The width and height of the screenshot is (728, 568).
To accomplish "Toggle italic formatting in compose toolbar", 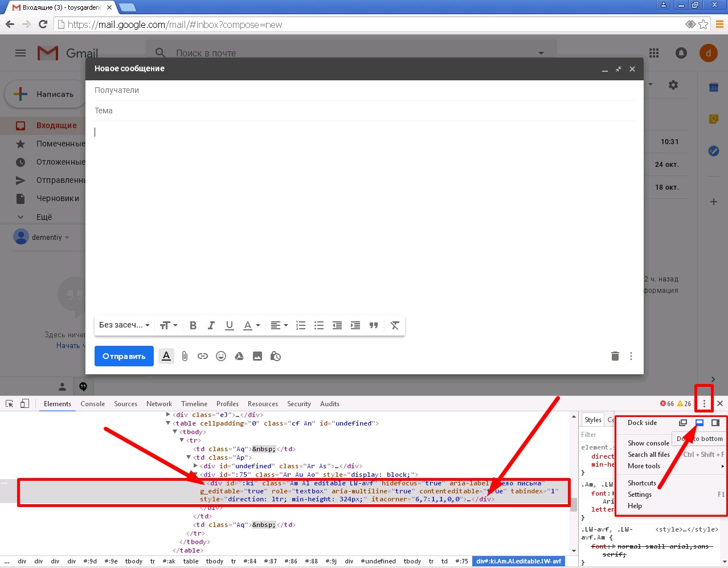I will 211,325.
